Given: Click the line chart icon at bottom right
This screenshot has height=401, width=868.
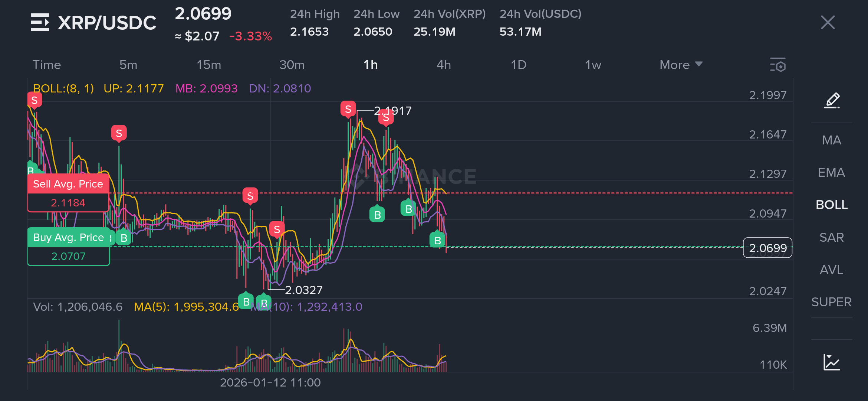Looking at the screenshot, I should pos(832,362).
